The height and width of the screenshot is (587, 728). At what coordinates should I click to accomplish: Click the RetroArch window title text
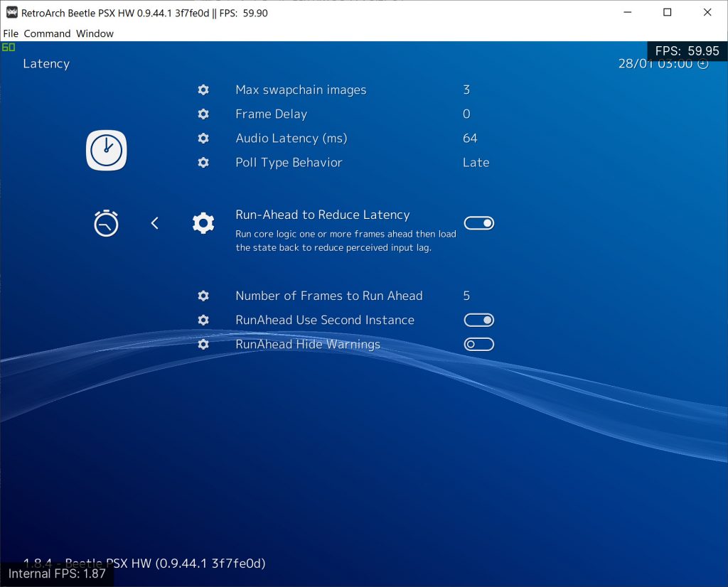coord(144,13)
